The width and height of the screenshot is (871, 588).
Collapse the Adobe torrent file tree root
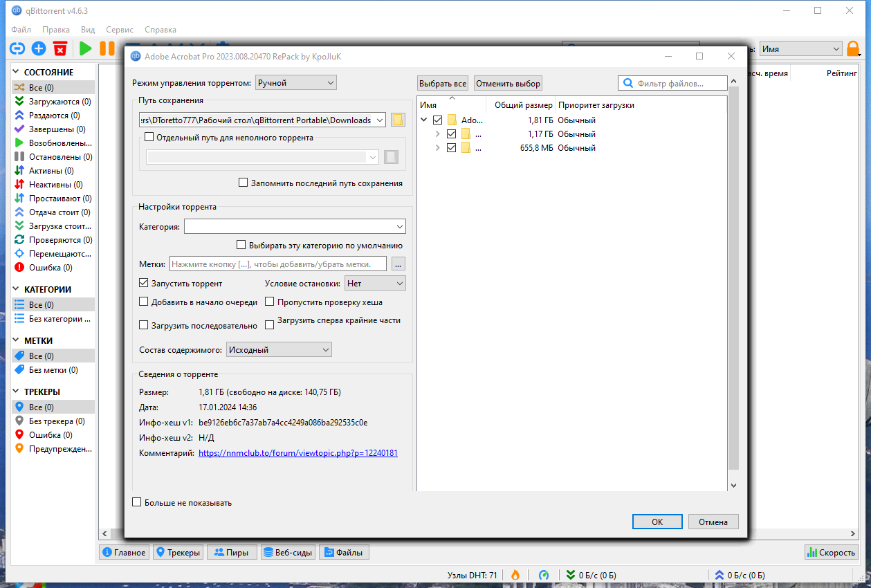(x=424, y=119)
